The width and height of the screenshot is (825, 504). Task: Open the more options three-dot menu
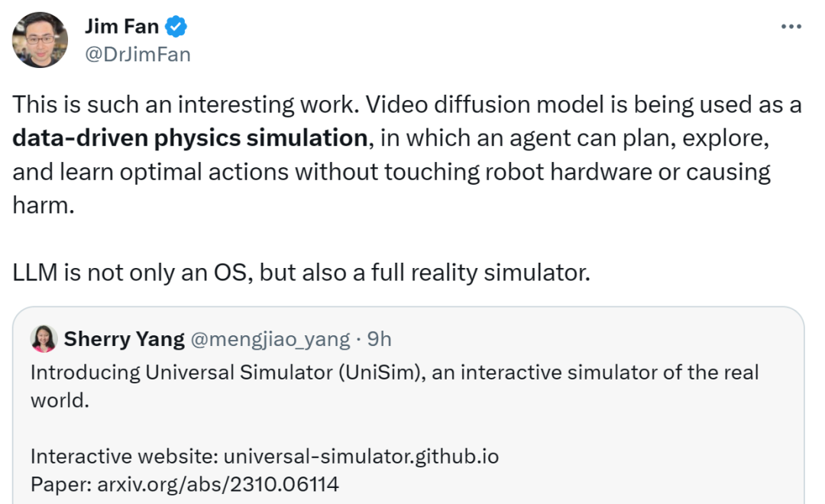point(791,27)
